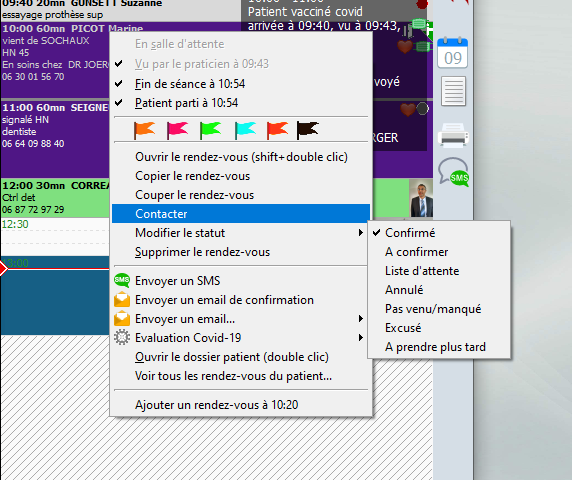Pick the cyan flag icon
The height and width of the screenshot is (480, 572).
pyautogui.click(x=245, y=130)
